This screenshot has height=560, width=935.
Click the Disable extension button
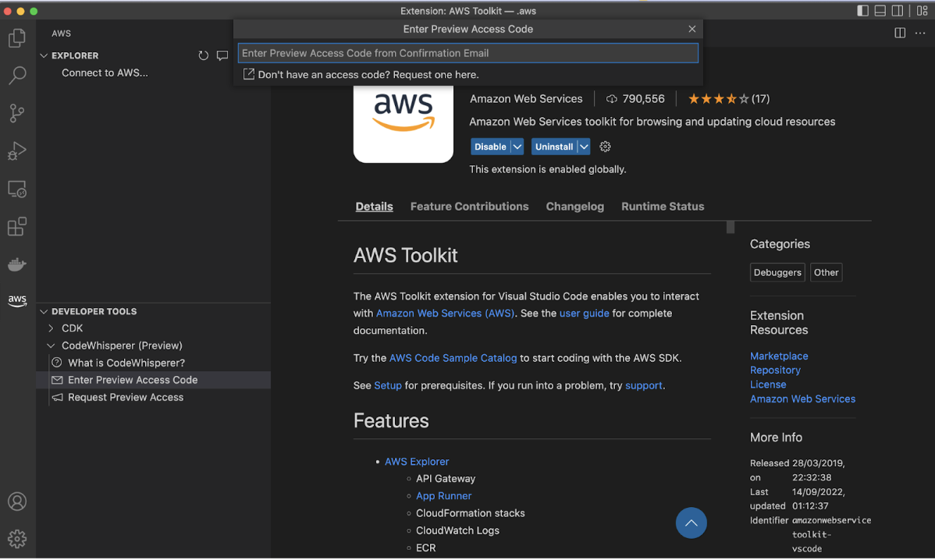click(490, 147)
